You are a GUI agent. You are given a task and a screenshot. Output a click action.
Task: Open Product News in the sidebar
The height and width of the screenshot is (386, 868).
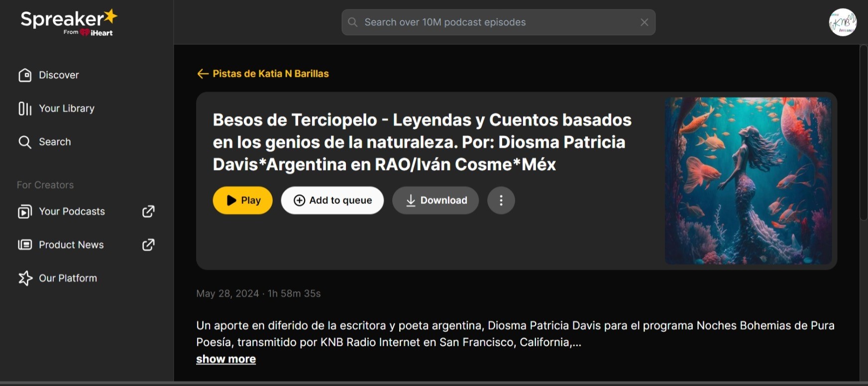[x=71, y=245]
